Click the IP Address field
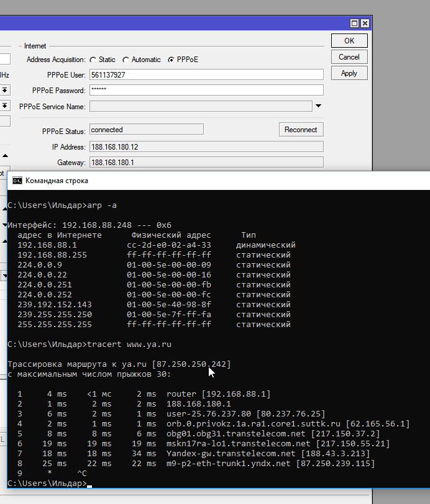Image resolution: width=430 pixels, height=504 pixels. coord(206,147)
